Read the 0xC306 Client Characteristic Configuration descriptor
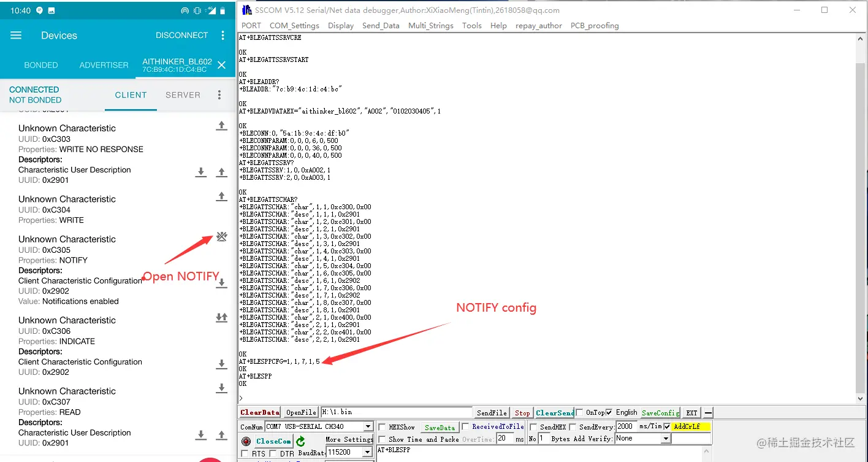This screenshot has width=868, height=462. coord(222,364)
